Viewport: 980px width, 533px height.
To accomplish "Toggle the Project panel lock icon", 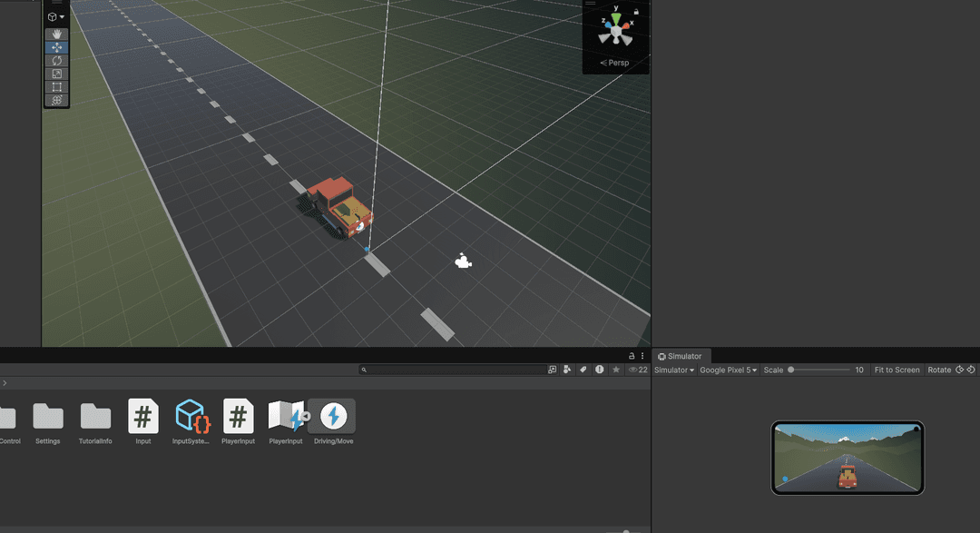I will [632, 356].
